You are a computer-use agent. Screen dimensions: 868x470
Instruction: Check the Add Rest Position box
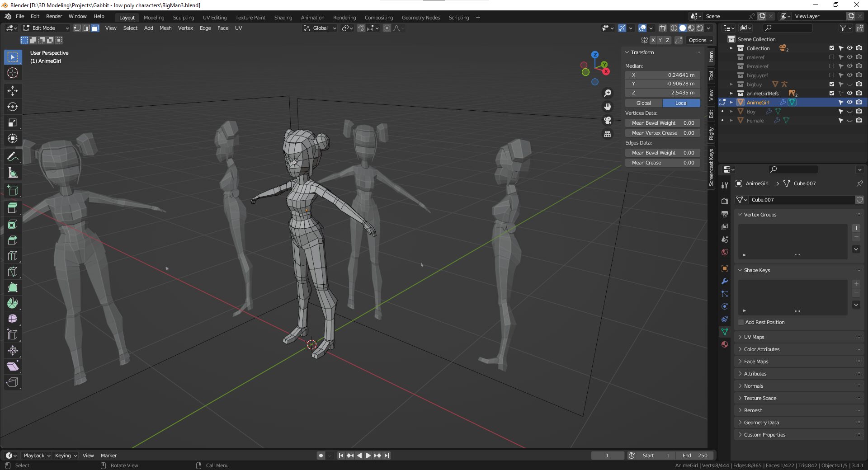coord(741,322)
